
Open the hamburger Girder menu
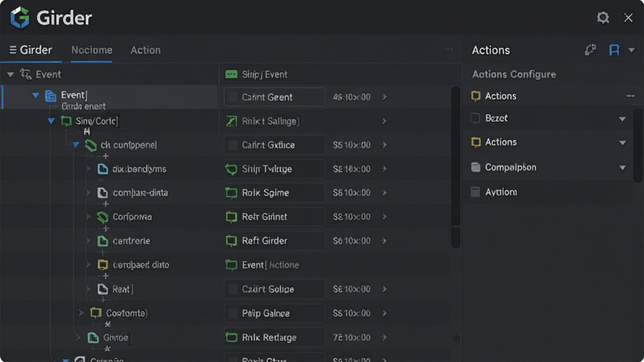(13, 50)
